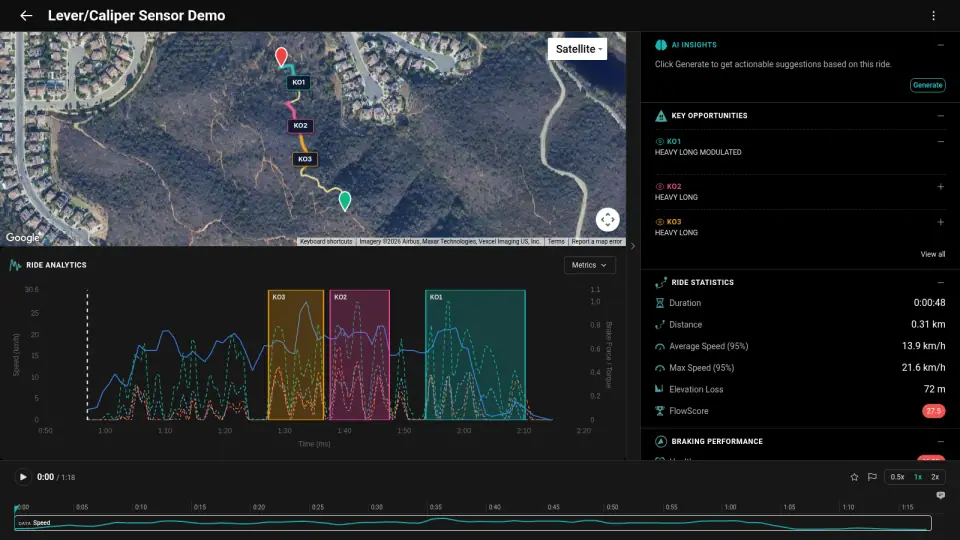Generate AI insights for this ride
Image resolution: width=960 pixels, height=540 pixels.
coord(928,85)
